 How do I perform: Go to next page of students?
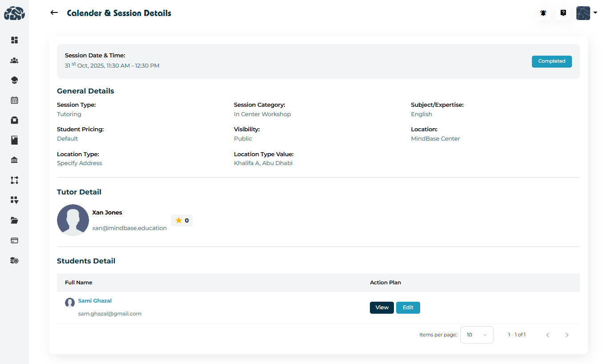pyautogui.click(x=567, y=335)
